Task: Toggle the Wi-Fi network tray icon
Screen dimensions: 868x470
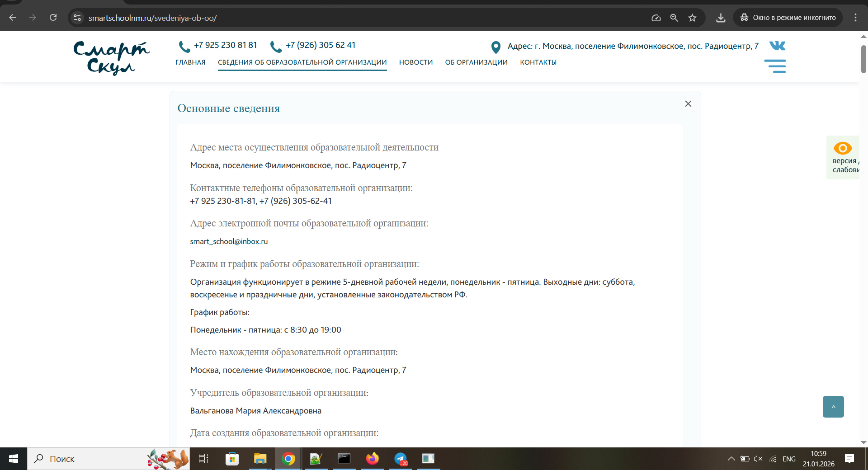Action: [772, 459]
